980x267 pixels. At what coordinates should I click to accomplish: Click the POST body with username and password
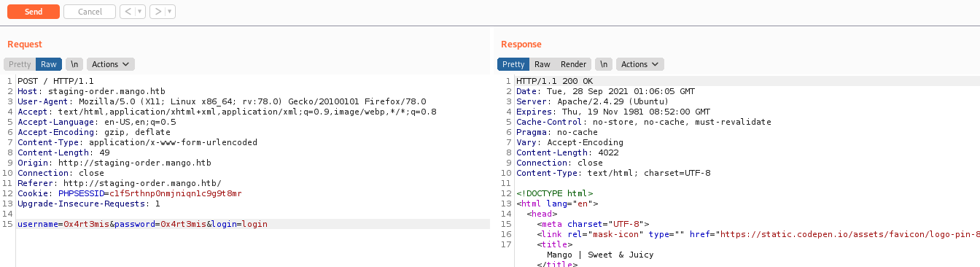coord(143,224)
